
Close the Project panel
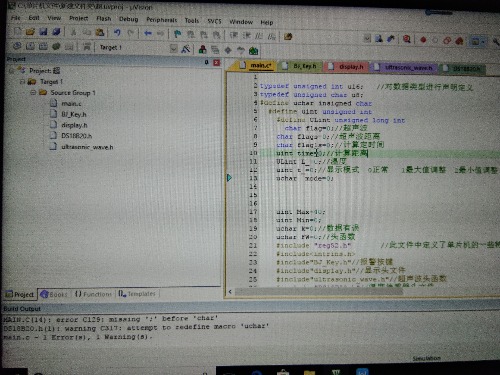tap(217, 62)
